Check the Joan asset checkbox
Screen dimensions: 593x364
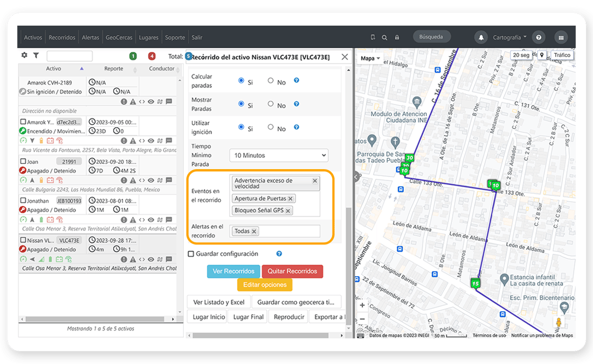coord(23,161)
